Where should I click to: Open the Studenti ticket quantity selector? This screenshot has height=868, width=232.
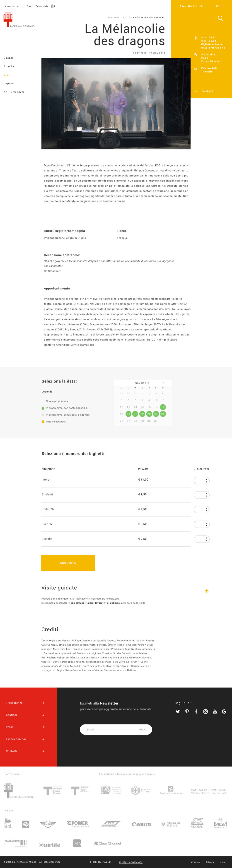(202, 495)
